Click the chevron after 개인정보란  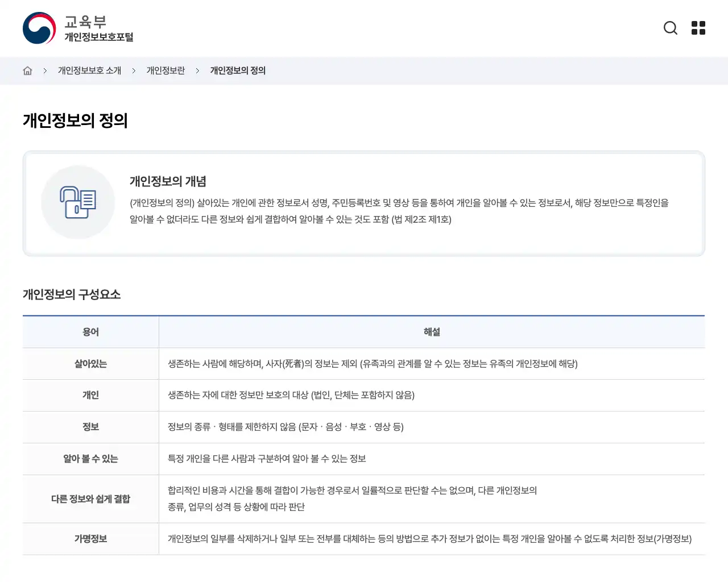[197, 70]
